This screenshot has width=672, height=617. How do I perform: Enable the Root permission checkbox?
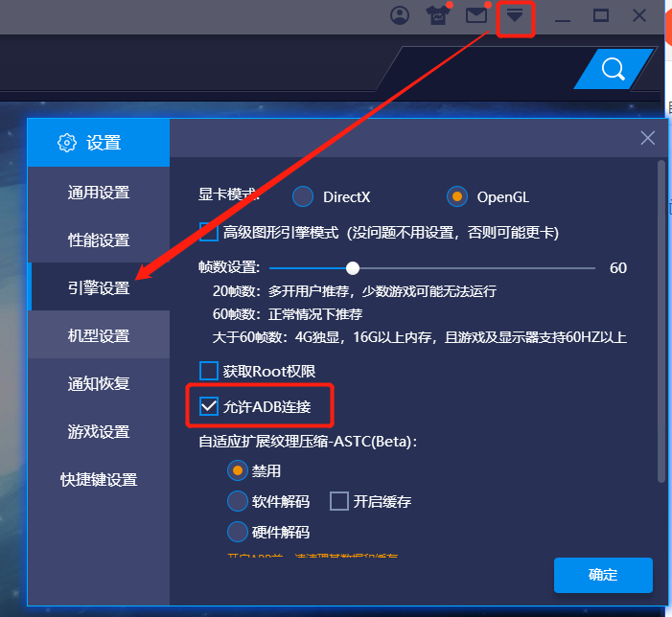[x=209, y=371]
